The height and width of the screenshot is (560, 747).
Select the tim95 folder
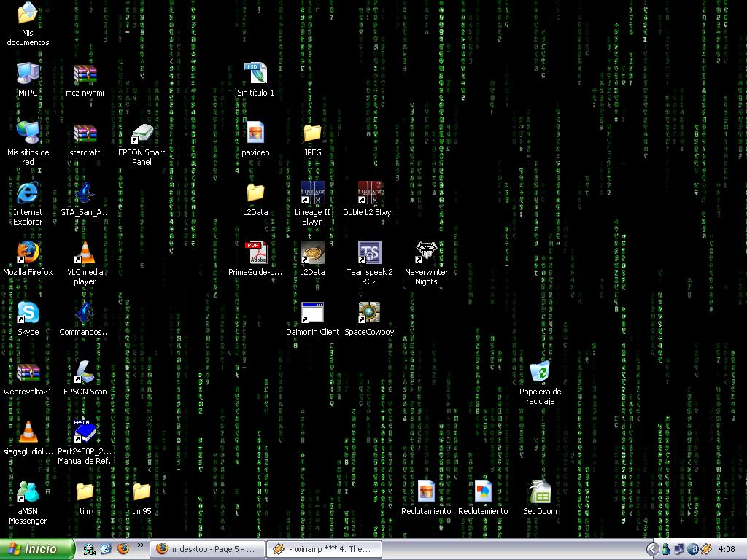(x=142, y=498)
